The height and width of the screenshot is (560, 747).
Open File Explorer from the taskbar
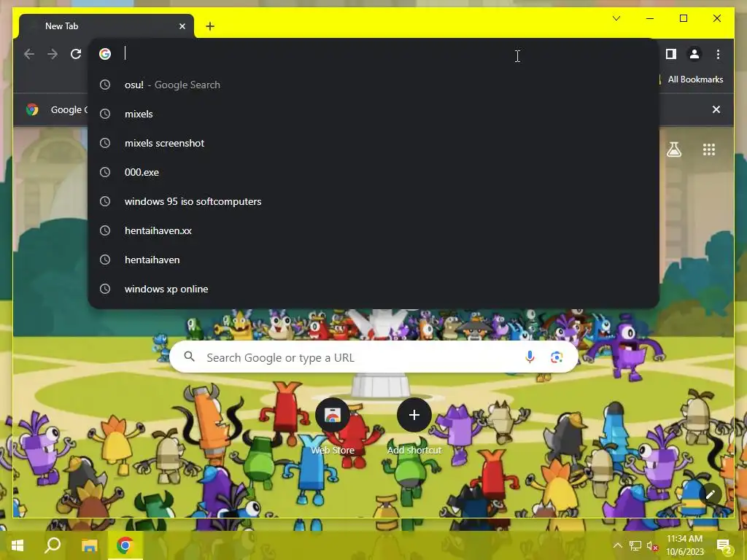point(89,545)
